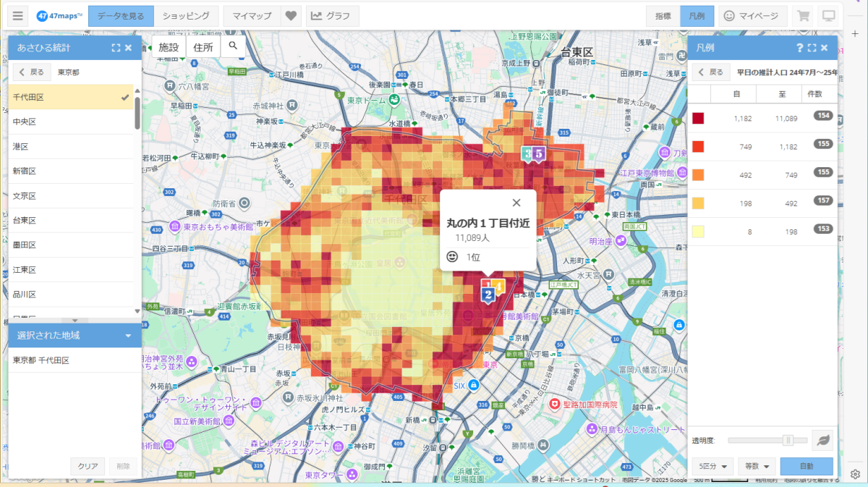Adjust the 透明度 slider handle
This screenshot has height=487, width=868.
pyautogui.click(x=788, y=440)
